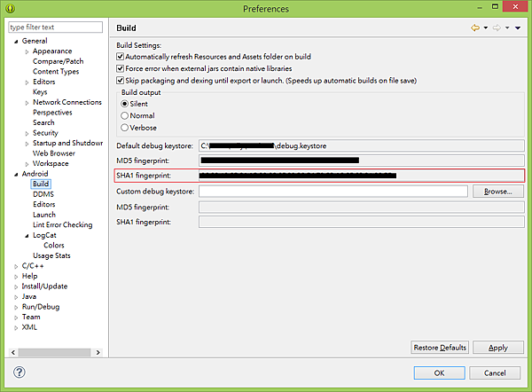Click the back navigation arrow icon
The height and width of the screenshot is (392, 532).
point(474,28)
